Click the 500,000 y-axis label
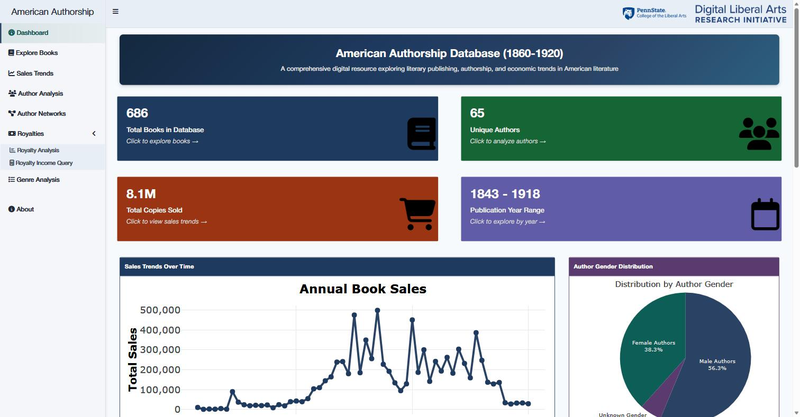Image resolution: width=800 pixels, height=417 pixels. (x=160, y=310)
